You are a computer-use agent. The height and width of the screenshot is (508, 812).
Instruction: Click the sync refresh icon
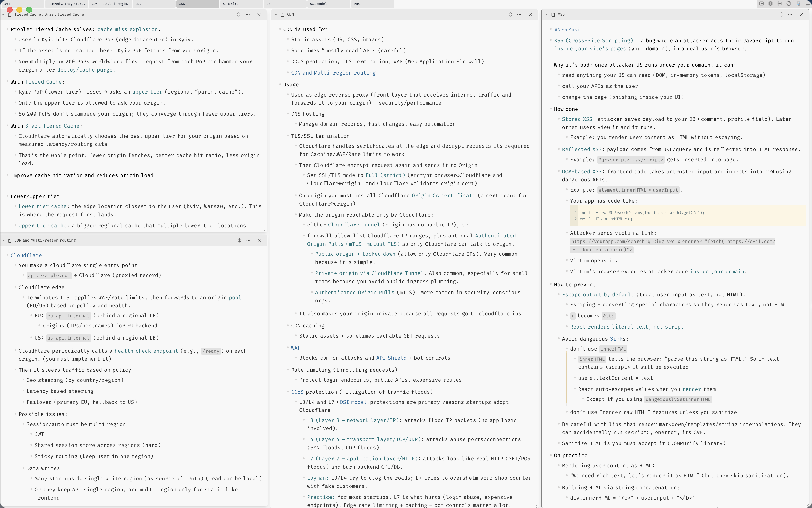point(789,4)
